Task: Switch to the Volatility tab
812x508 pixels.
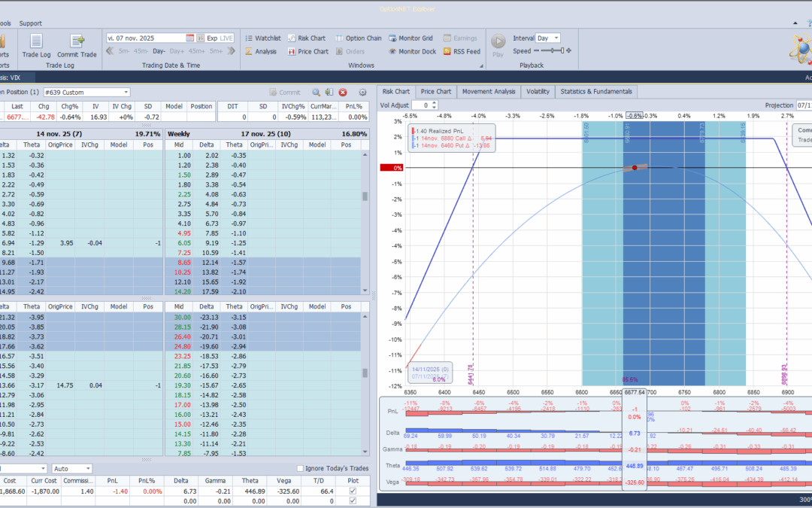Action: pos(538,92)
